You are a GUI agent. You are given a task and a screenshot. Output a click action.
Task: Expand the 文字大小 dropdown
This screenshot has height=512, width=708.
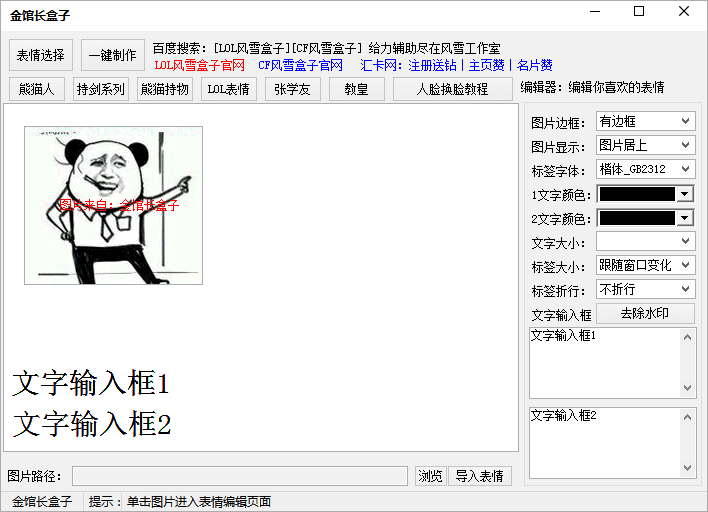tap(645, 241)
